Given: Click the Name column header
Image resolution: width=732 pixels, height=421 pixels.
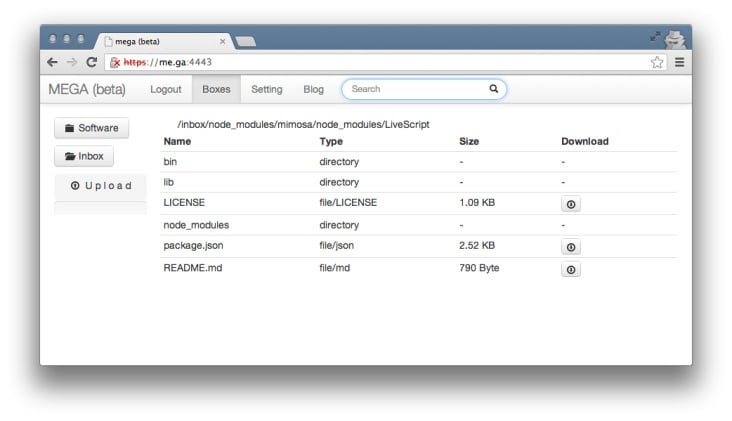Looking at the screenshot, I should tap(177, 141).
